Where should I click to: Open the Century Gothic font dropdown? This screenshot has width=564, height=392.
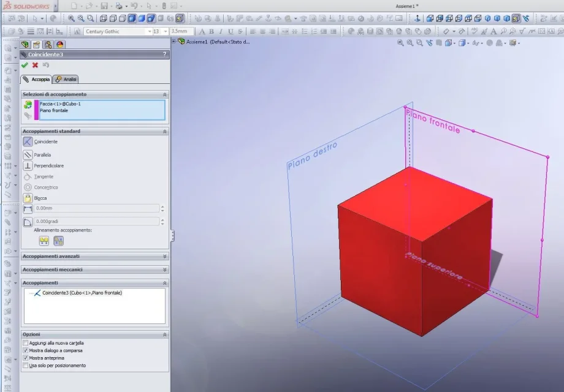pyautogui.click(x=150, y=32)
